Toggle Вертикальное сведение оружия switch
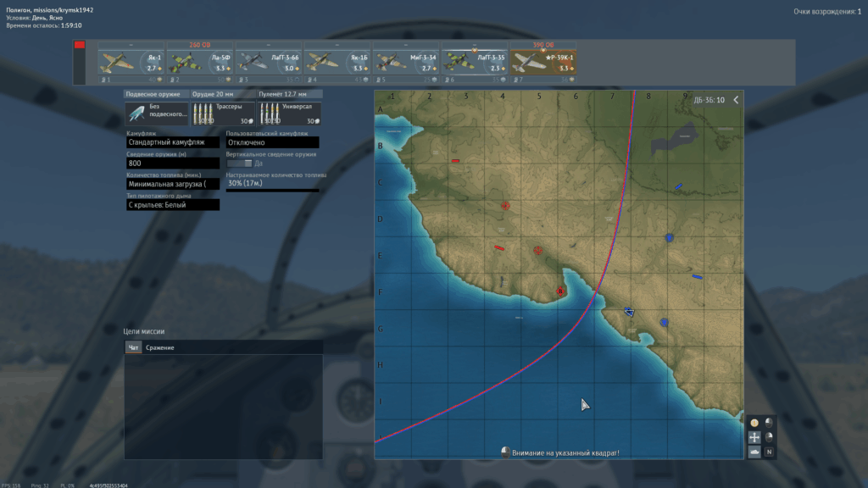Screen dimensions: 868x488 (239, 164)
